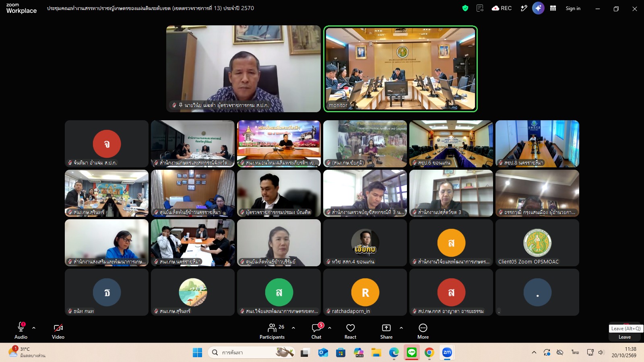Select the สำนักงานปศุสัตว์เขต 3 tile
The height and width of the screenshot is (362, 644).
click(x=451, y=193)
